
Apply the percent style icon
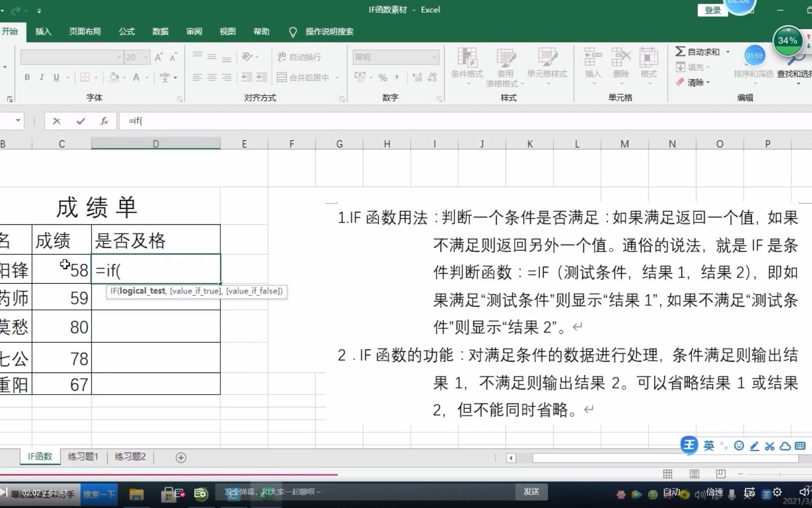(383, 77)
